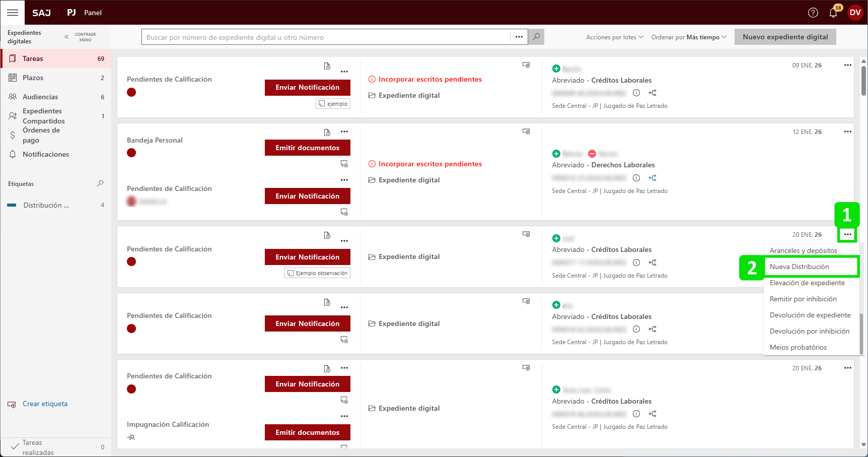The height and width of the screenshot is (457, 868).
Task: Focus the expediente number search field
Action: pyautogui.click(x=326, y=37)
